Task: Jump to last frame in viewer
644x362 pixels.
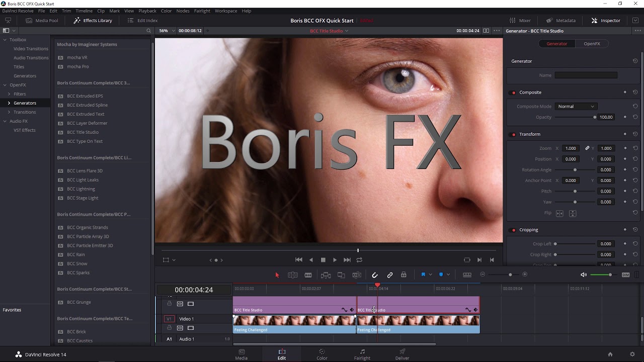Action: [347, 260]
